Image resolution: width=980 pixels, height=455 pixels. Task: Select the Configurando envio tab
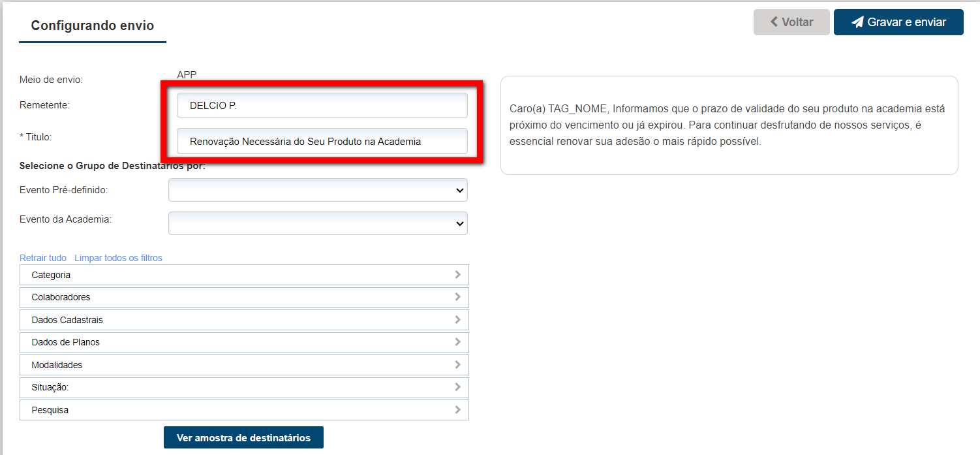tap(93, 26)
